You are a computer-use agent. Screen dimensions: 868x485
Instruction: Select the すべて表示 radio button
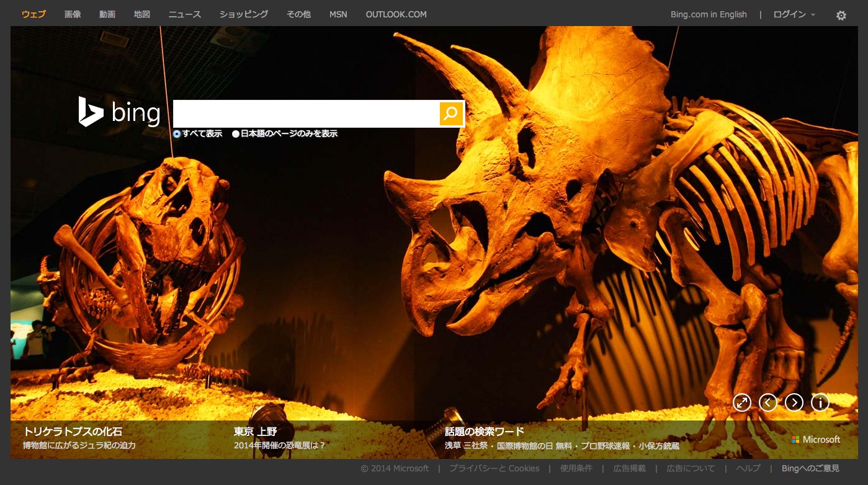[x=177, y=133]
